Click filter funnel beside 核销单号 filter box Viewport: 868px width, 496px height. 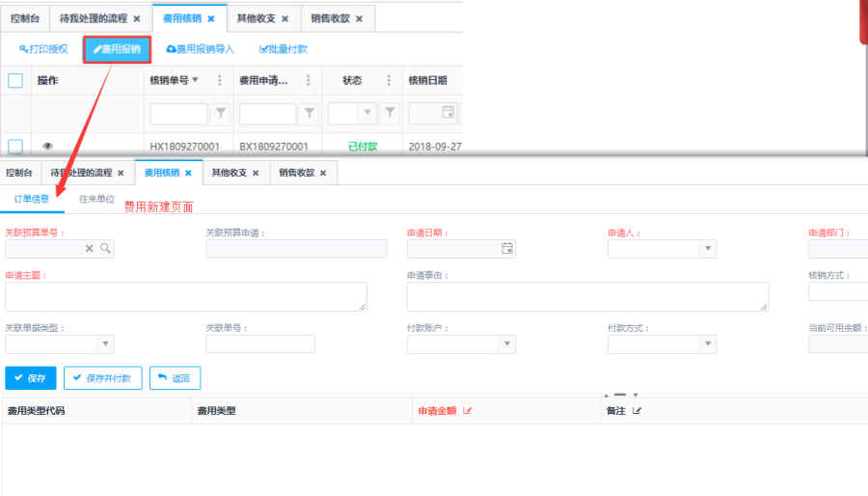point(221,114)
